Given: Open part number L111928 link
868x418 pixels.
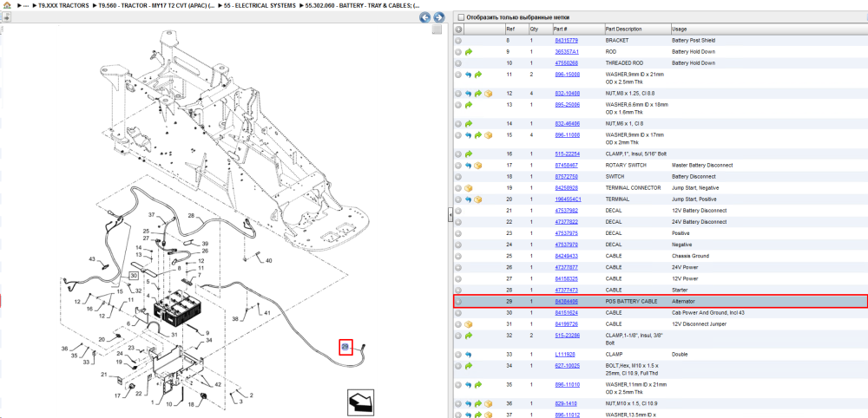Looking at the screenshot, I should 565,355.
